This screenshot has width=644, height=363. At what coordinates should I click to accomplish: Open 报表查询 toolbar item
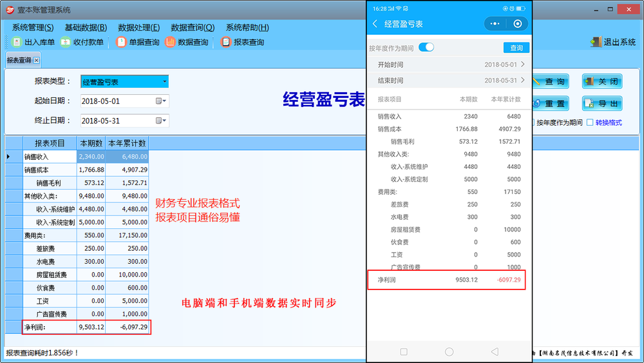(x=243, y=42)
